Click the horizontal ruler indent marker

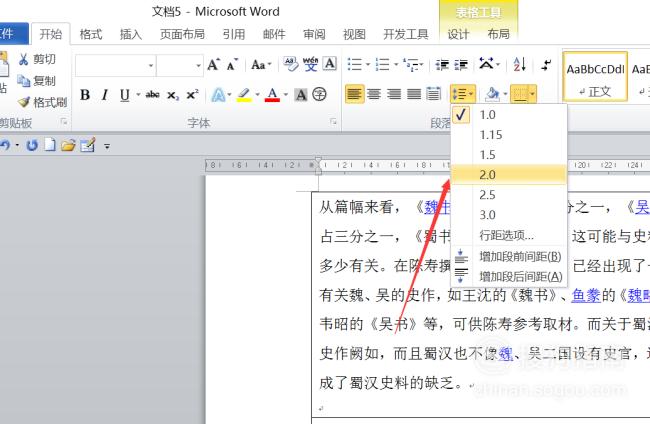pos(318,165)
